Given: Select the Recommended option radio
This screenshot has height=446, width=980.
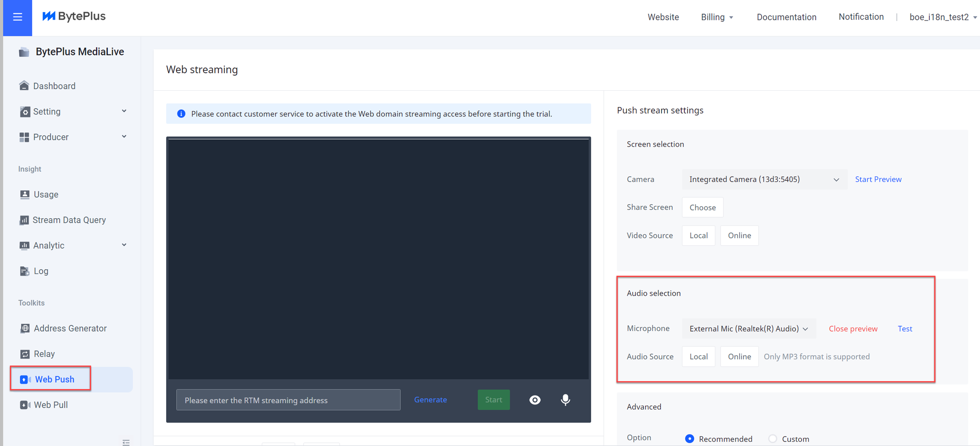Looking at the screenshot, I should pos(689,438).
